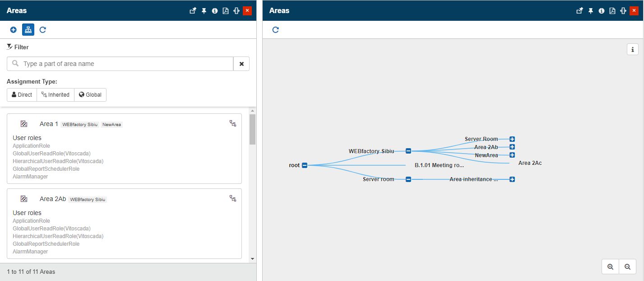Collapse the root node
The image size is (644, 281).
[x=305, y=165]
